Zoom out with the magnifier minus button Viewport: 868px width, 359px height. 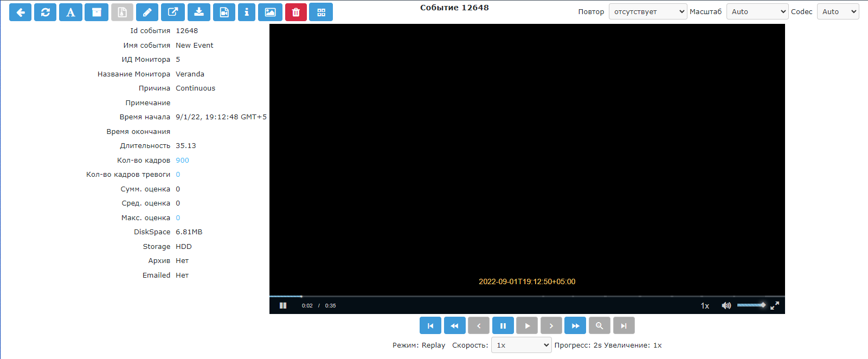coord(600,325)
